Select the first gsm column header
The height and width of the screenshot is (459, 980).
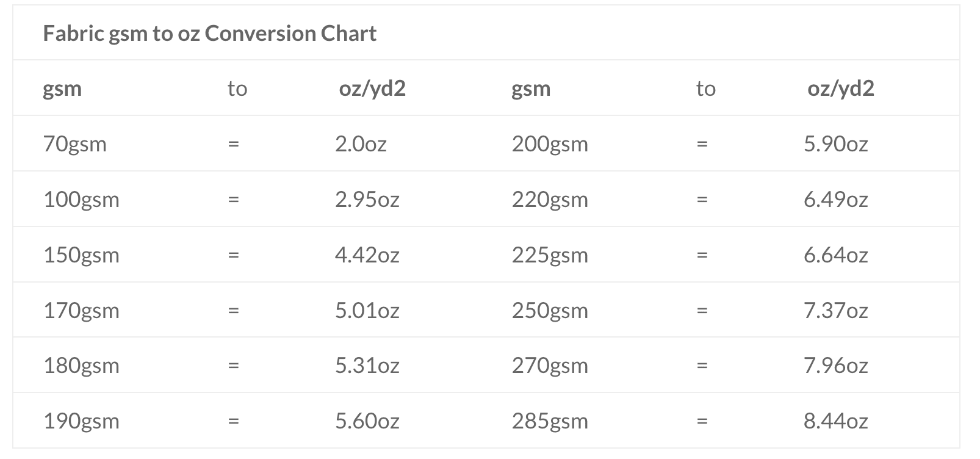[62, 89]
